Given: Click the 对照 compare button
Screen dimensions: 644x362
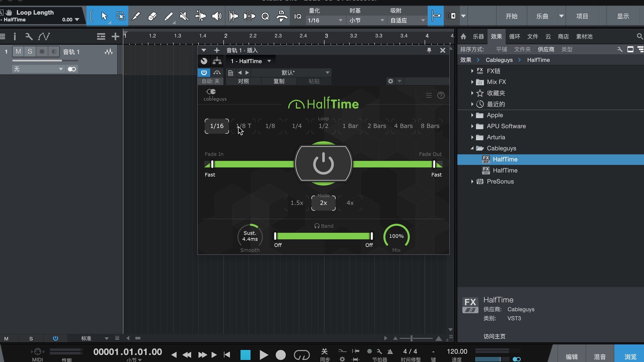Looking at the screenshot, I should [x=243, y=81].
